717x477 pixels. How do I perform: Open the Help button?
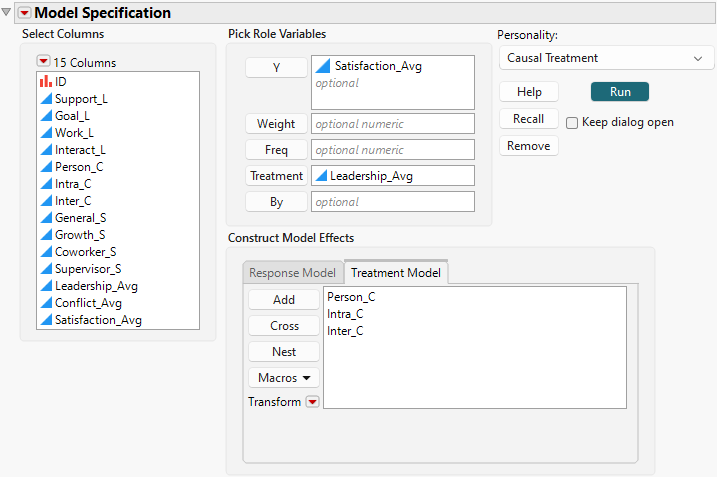click(529, 91)
